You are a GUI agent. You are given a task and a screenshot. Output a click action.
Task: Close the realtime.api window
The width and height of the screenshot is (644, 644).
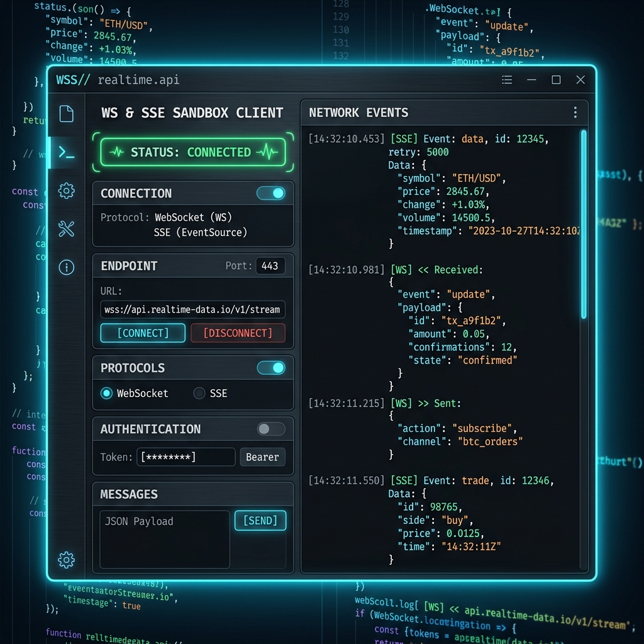pyautogui.click(x=580, y=80)
